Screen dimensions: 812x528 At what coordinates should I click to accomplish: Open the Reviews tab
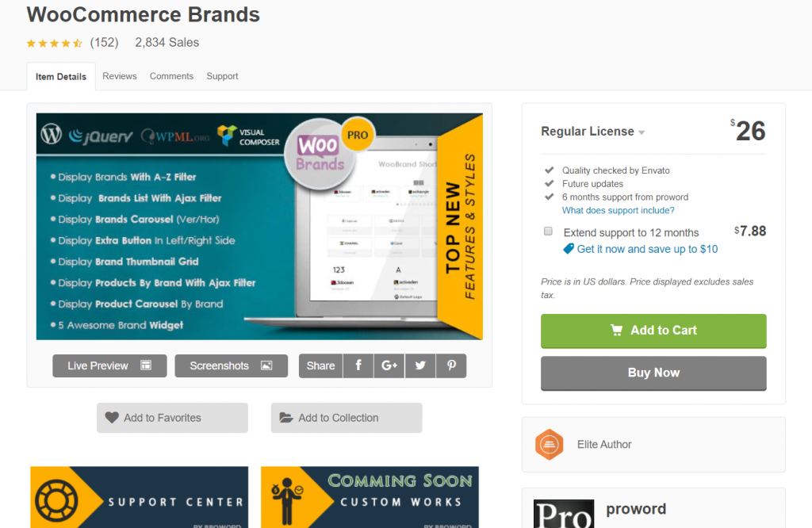[x=120, y=76]
